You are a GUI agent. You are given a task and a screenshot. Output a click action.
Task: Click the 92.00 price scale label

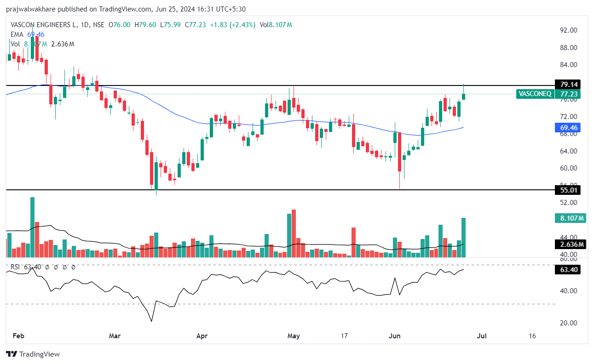click(568, 30)
